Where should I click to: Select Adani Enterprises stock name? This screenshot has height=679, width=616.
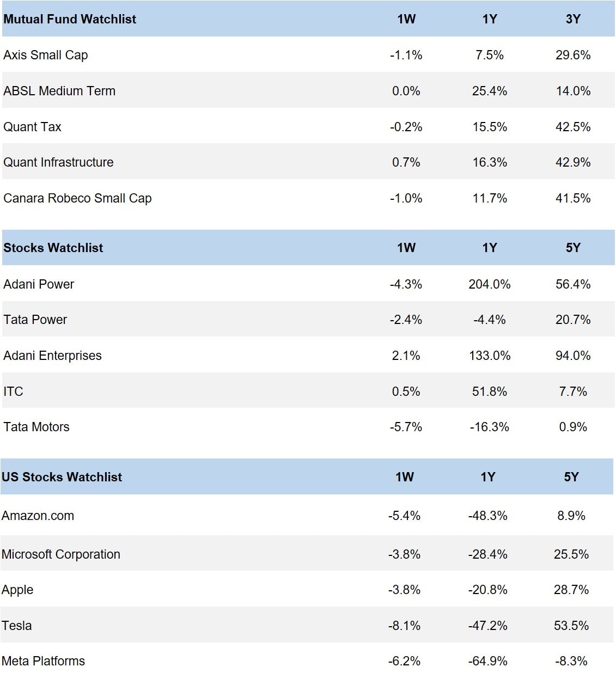click(52, 356)
